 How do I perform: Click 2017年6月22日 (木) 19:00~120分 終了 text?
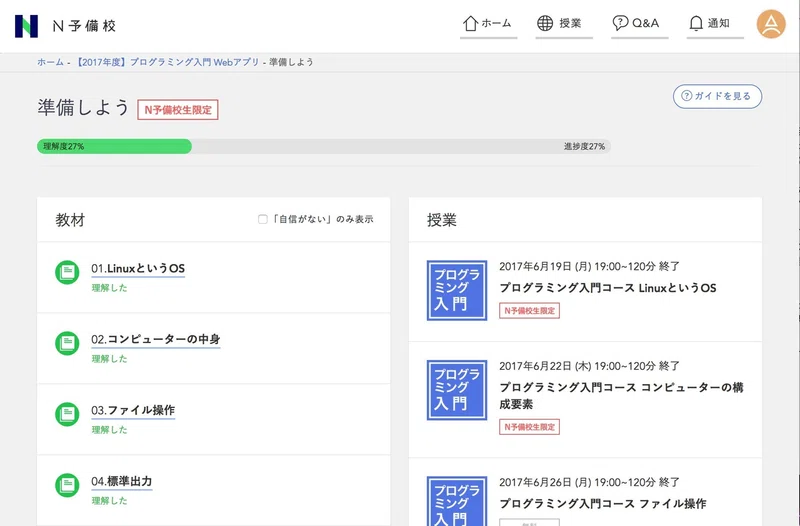(x=589, y=366)
